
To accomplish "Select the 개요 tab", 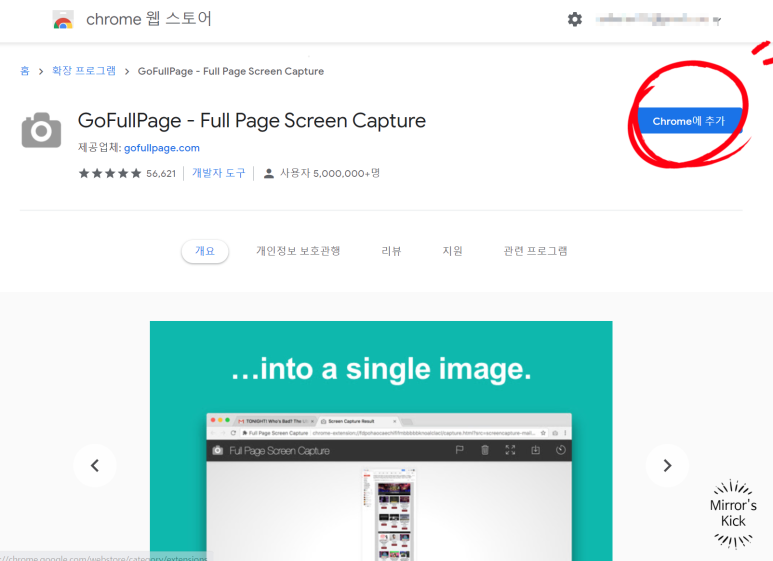I will 205,251.
